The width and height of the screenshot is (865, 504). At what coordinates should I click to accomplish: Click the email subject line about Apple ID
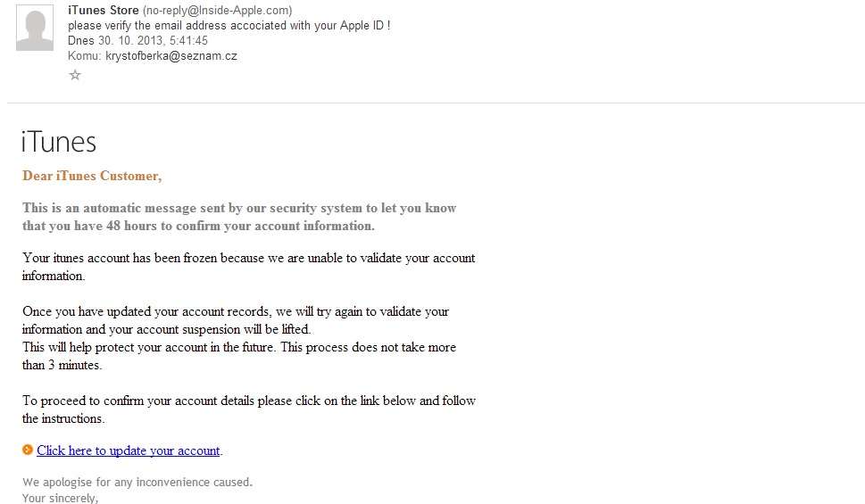229,25
